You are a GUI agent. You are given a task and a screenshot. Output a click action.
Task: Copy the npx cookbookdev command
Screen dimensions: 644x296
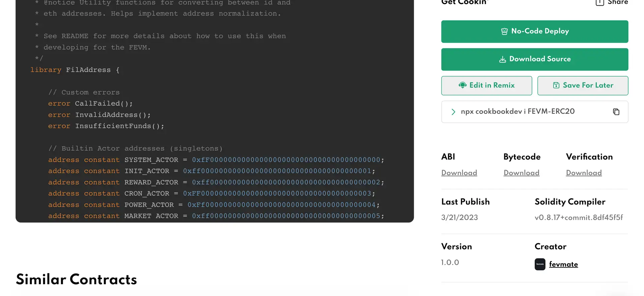(616, 112)
